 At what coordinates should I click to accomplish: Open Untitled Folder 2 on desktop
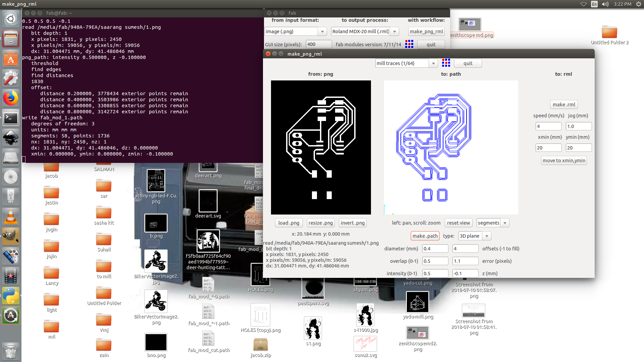tap(609, 35)
